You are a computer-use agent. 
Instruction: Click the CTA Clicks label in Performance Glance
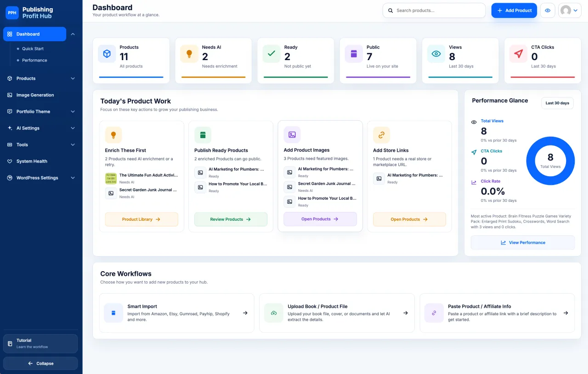[x=492, y=151]
